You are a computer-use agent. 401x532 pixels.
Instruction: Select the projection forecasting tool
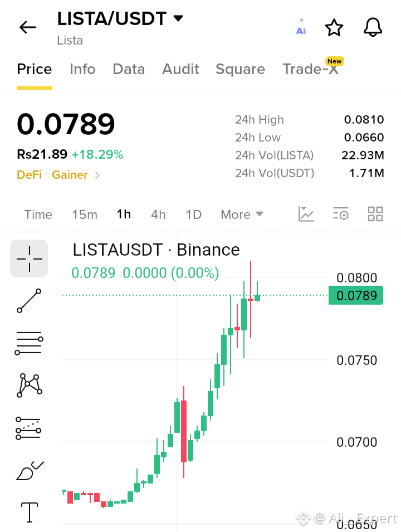[x=28, y=428]
